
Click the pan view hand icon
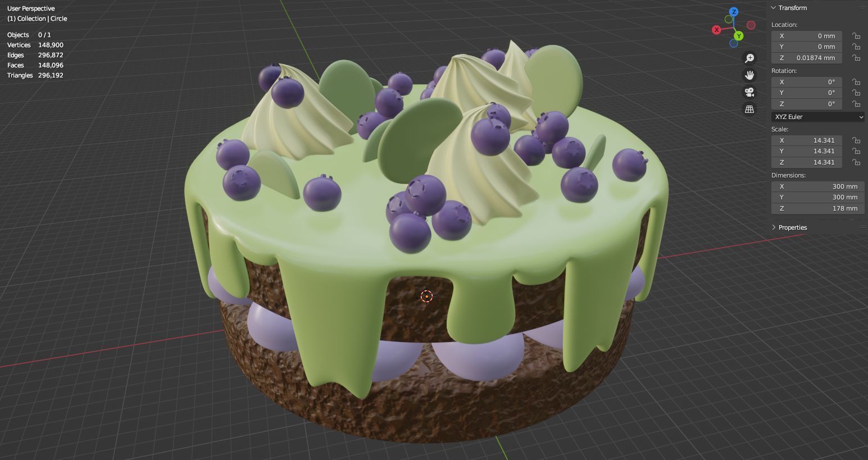tap(749, 75)
